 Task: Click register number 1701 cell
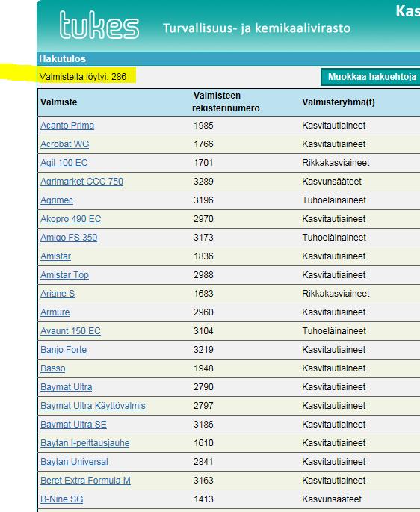(x=203, y=163)
